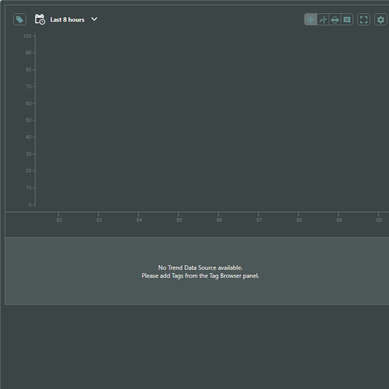Select the :00 time axis tick
This screenshot has height=389, width=389.
[379, 220]
